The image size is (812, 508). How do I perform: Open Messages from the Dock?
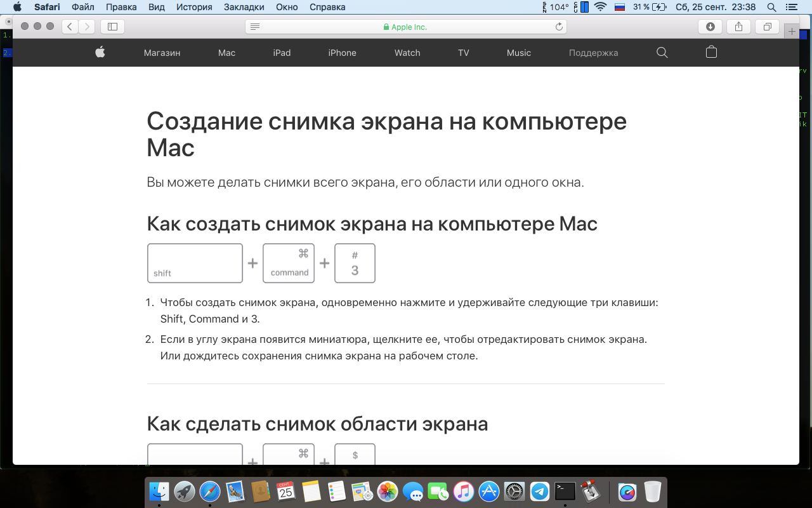tap(413, 491)
